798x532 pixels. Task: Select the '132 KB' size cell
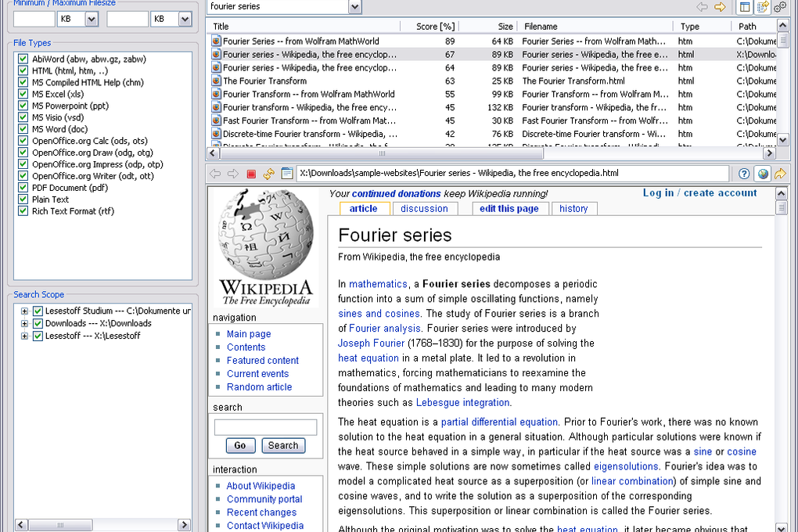click(x=500, y=107)
